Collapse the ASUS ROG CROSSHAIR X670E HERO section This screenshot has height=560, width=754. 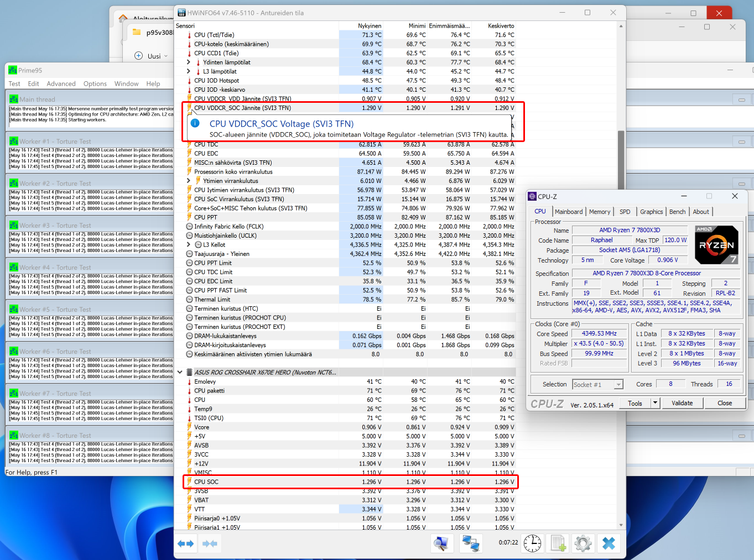coord(180,373)
